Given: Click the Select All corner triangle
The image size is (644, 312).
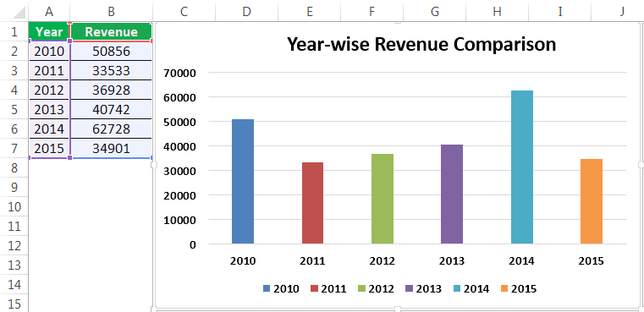Looking at the screenshot, I should [x=19, y=13].
